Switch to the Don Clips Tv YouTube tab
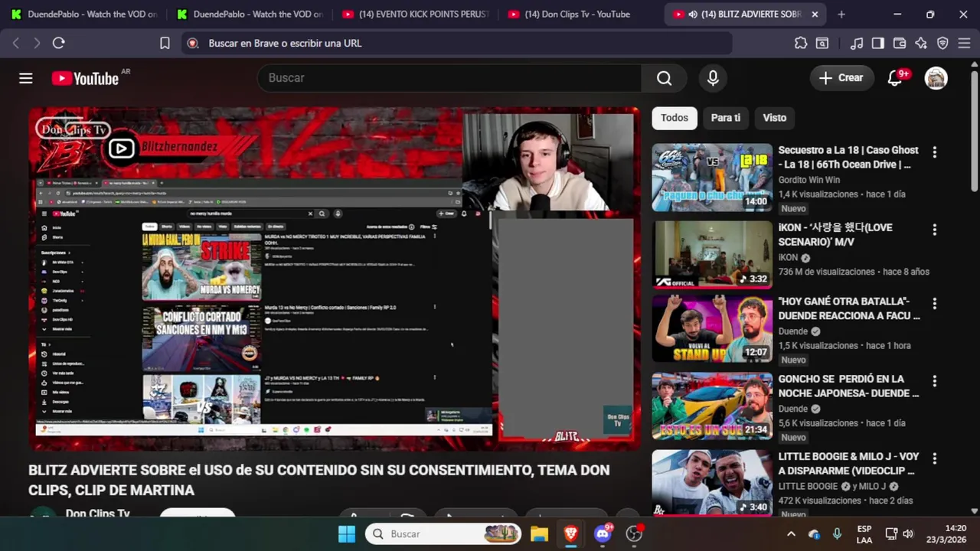Screen dimensions: 980x551 click(581, 14)
